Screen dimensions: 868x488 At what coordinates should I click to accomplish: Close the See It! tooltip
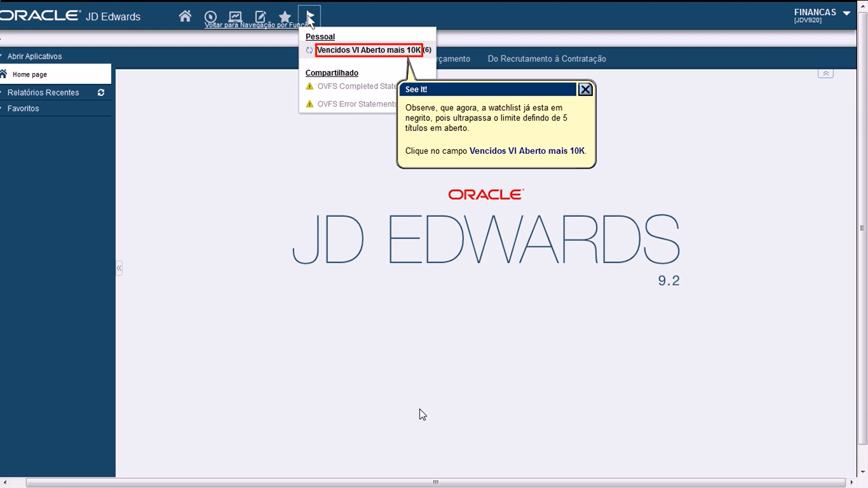point(585,90)
